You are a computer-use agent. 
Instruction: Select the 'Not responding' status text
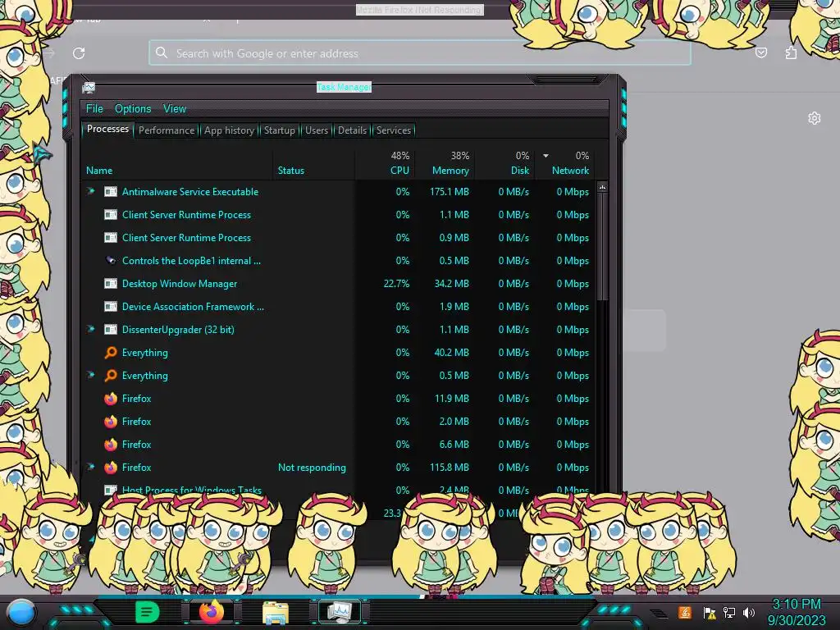[x=312, y=468]
